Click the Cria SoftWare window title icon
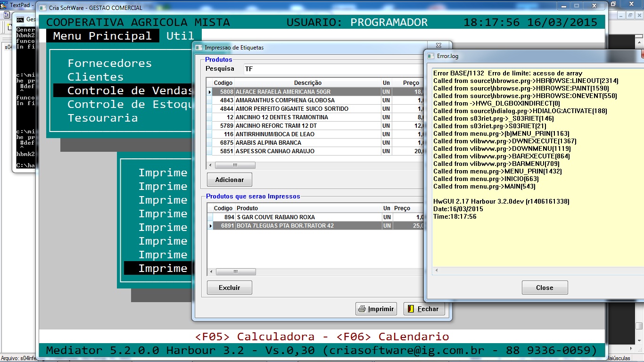 pyautogui.click(x=43, y=8)
